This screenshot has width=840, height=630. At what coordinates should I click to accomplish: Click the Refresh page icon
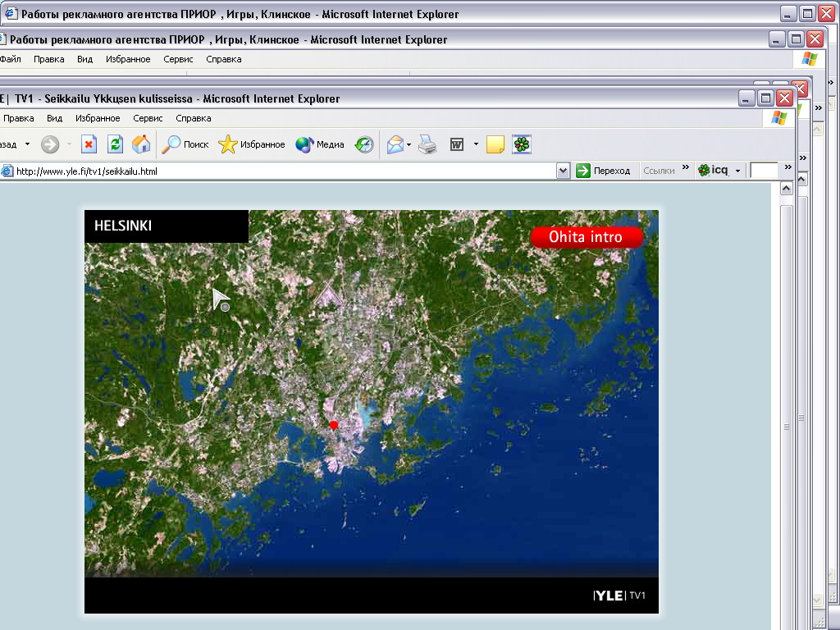115,144
